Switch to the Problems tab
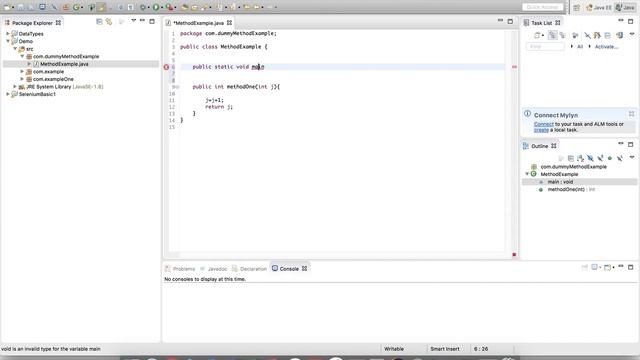 coord(180,269)
